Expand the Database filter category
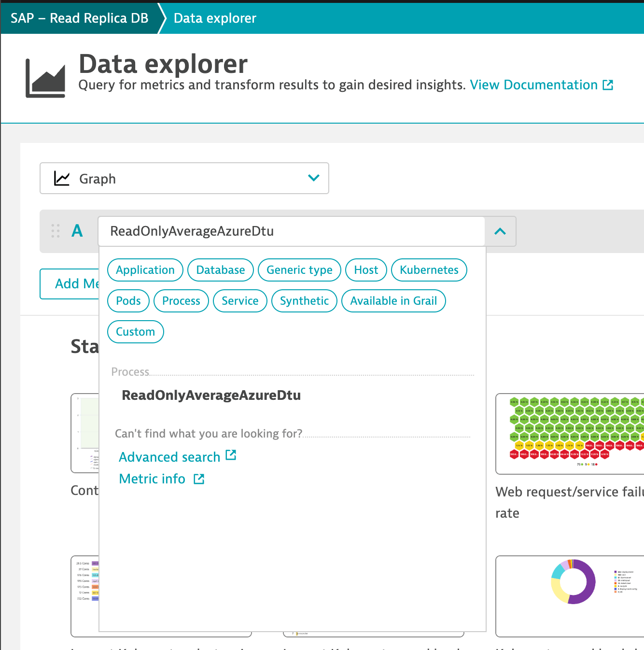 tap(220, 270)
